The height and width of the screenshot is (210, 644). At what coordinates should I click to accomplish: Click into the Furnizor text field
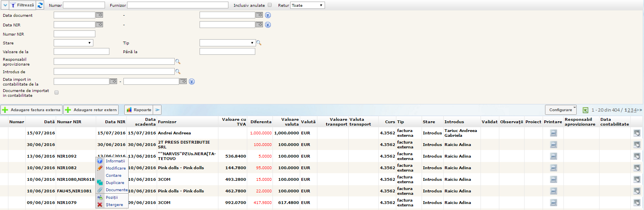[178, 5]
